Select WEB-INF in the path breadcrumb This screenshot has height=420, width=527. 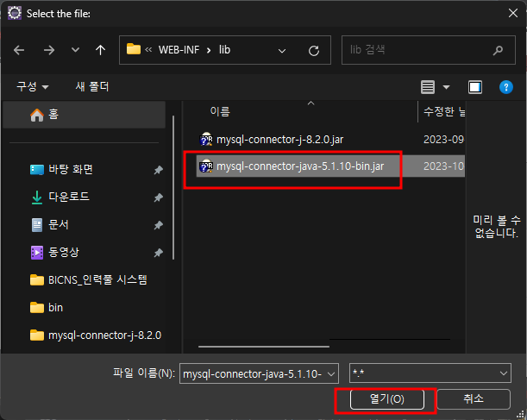(x=179, y=50)
